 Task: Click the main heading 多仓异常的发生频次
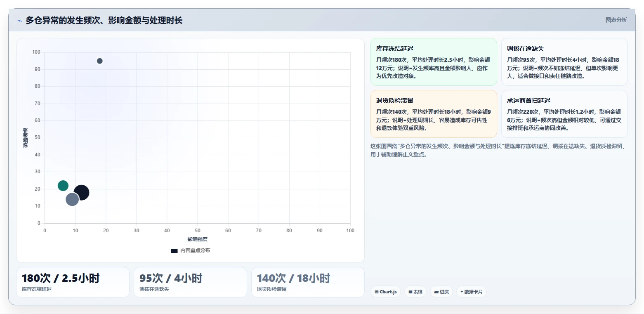(104, 20)
